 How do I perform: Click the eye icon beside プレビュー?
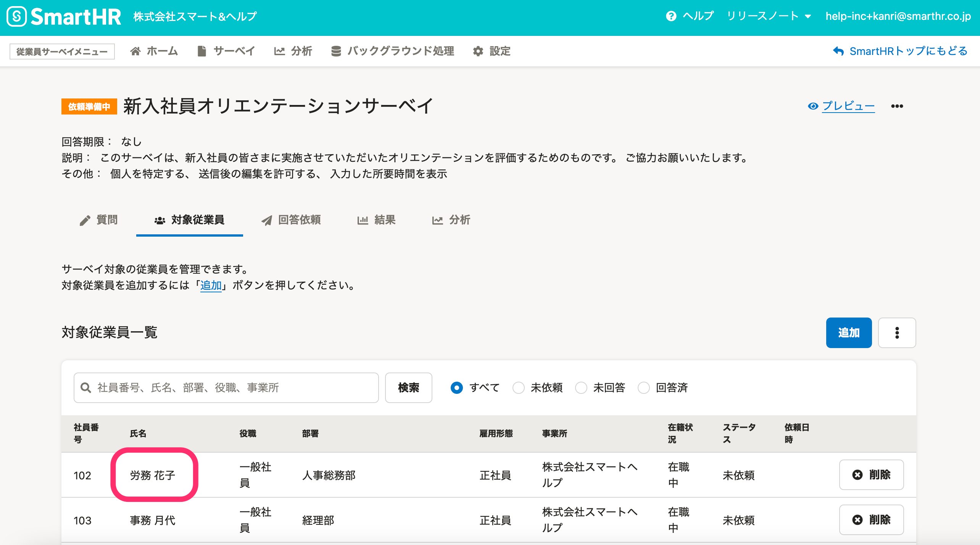pyautogui.click(x=813, y=106)
